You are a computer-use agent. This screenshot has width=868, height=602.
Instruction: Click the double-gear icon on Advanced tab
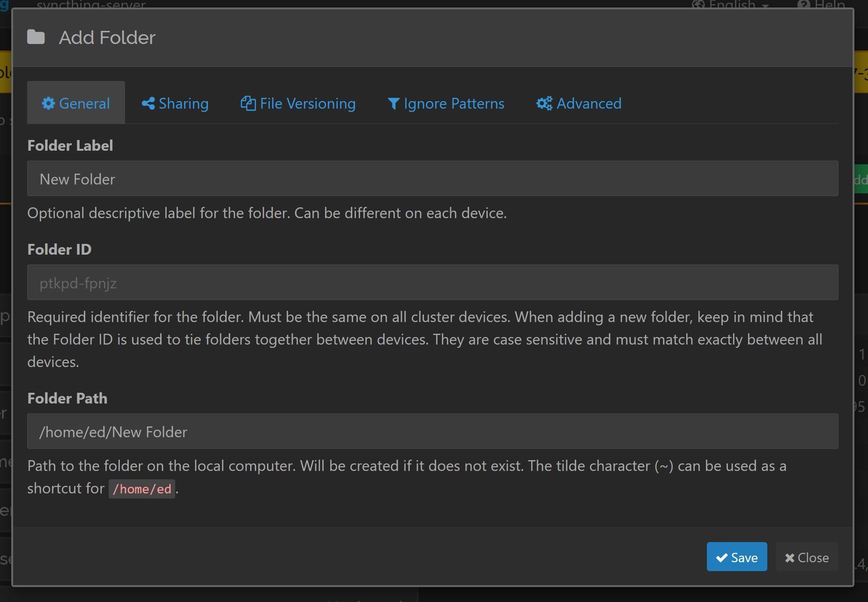click(x=544, y=103)
